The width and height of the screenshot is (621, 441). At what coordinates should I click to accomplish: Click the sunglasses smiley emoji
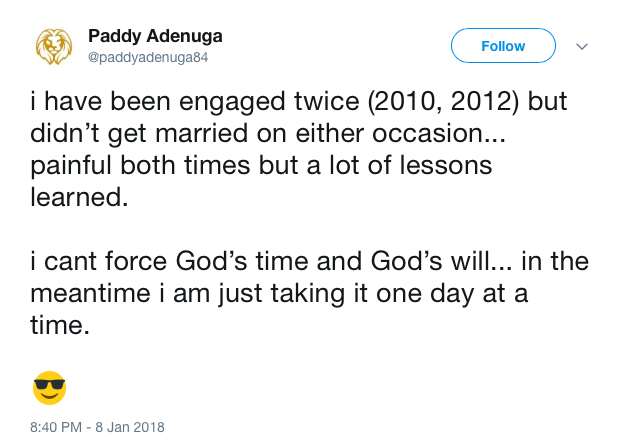[x=50, y=388]
